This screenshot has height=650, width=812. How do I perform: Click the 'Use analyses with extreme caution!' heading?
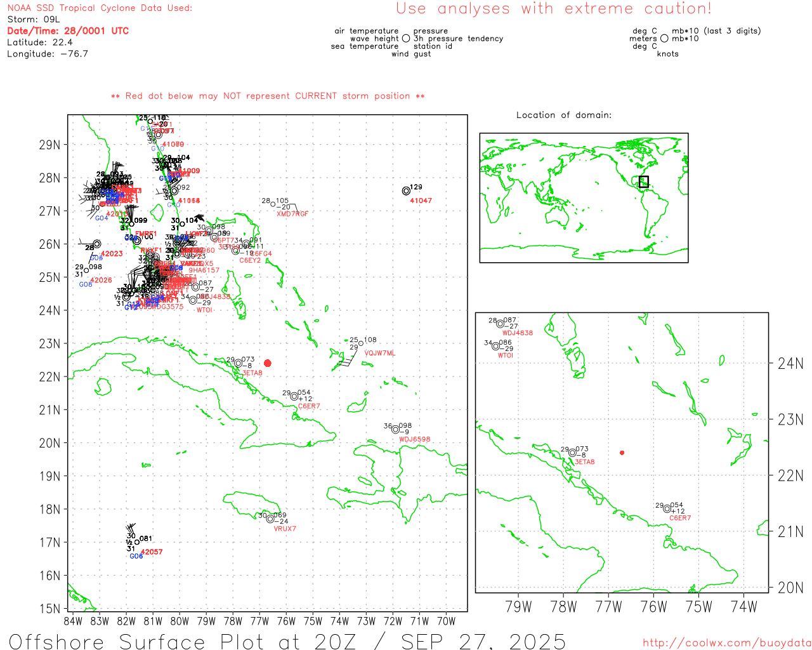click(x=554, y=9)
